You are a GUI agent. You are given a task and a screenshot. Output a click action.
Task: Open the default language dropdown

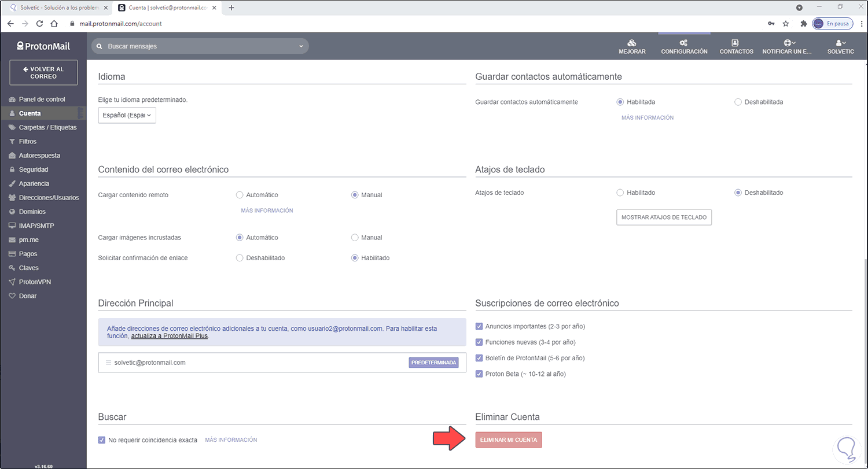point(127,115)
